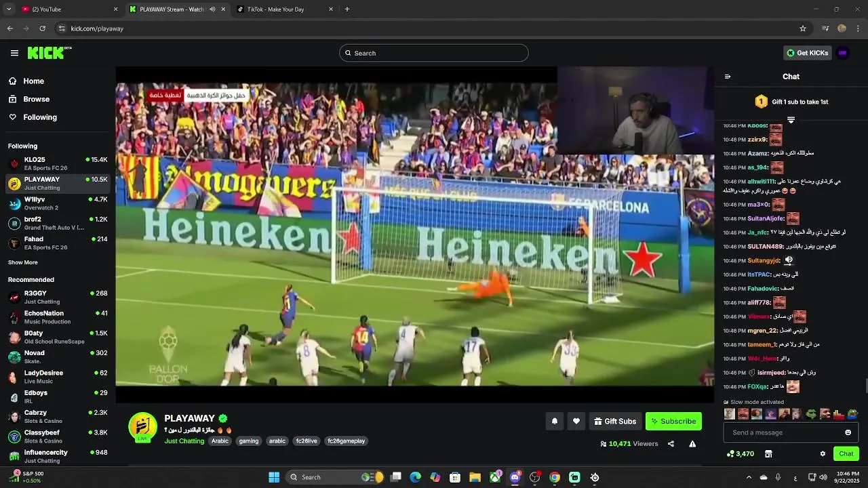Bookmark this page with star icon
The height and width of the screenshot is (488, 868).
803,28
